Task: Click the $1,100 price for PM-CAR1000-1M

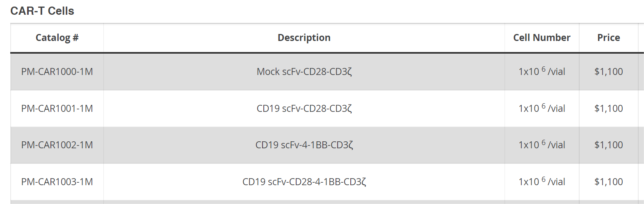Action: point(608,72)
